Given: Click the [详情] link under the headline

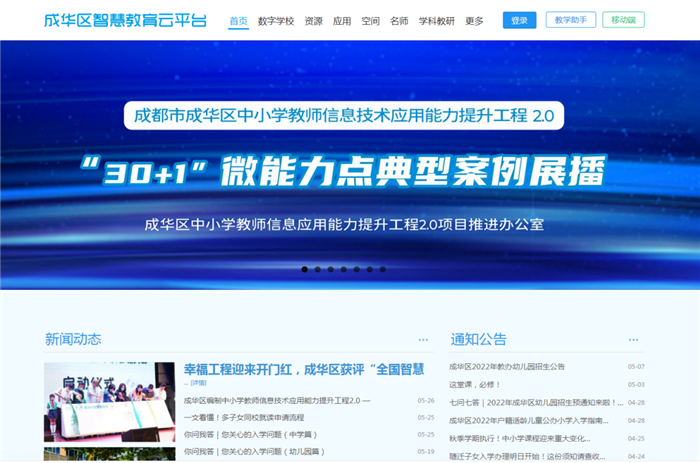Looking at the screenshot, I should point(198,383).
